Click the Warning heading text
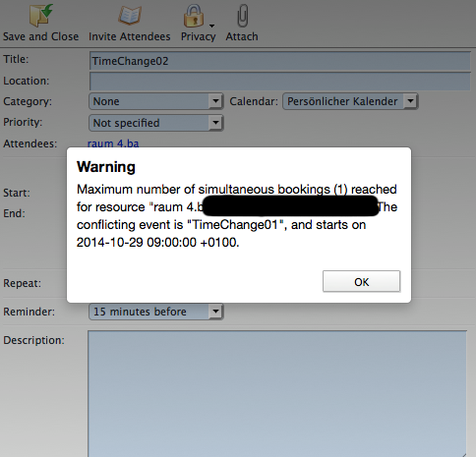 pyautogui.click(x=106, y=167)
